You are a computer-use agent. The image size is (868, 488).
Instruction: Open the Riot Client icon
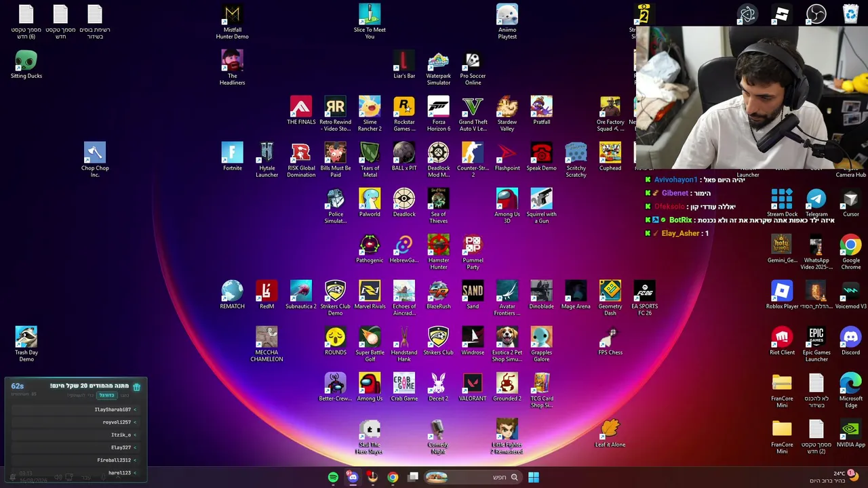tap(782, 342)
